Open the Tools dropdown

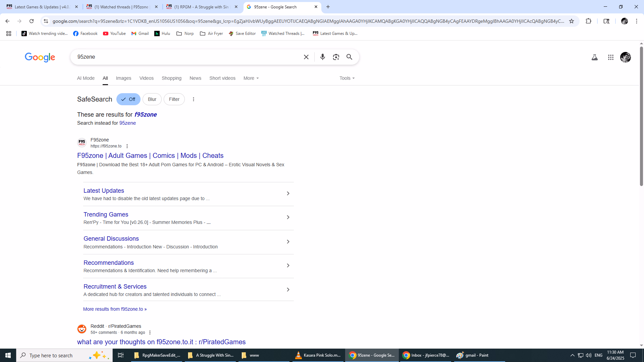(347, 78)
